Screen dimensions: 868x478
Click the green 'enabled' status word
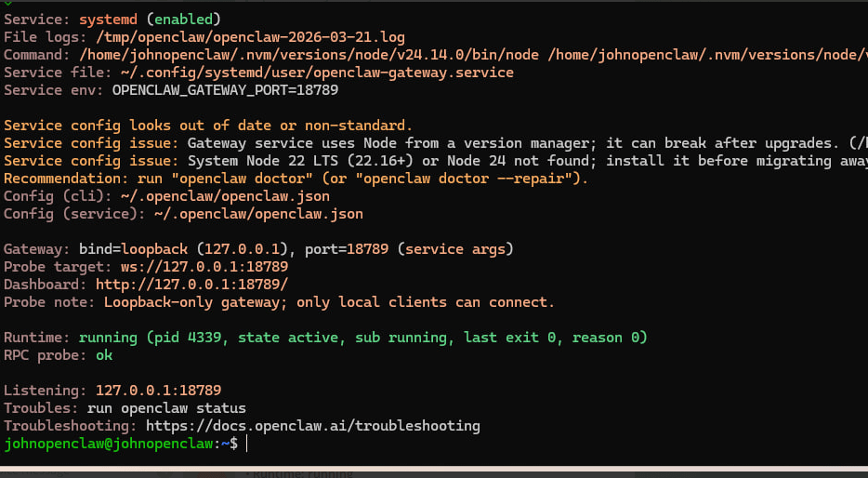(x=183, y=20)
